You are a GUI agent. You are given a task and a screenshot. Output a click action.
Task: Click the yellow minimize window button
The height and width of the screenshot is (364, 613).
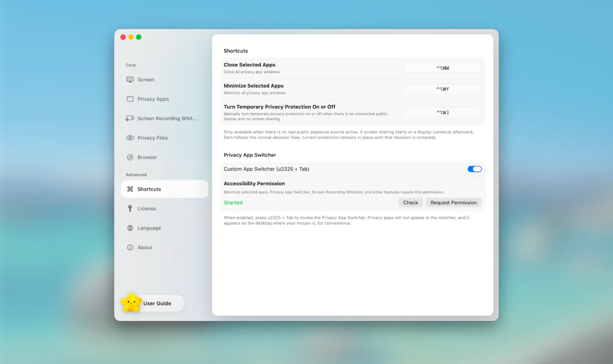click(131, 37)
